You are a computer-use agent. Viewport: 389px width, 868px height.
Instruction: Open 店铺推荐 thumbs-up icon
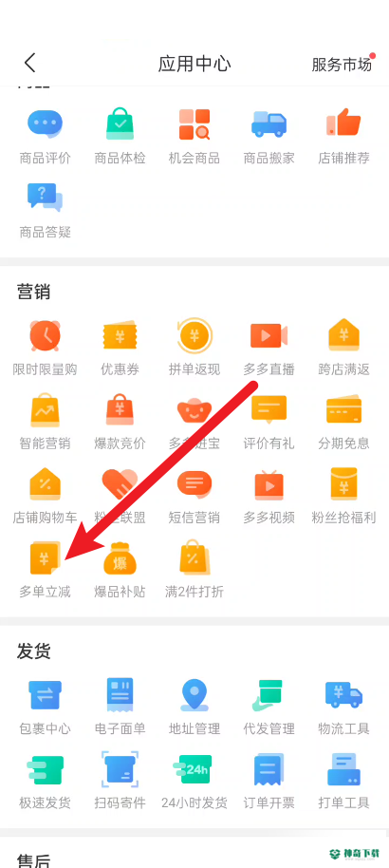click(x=343, y=123)
